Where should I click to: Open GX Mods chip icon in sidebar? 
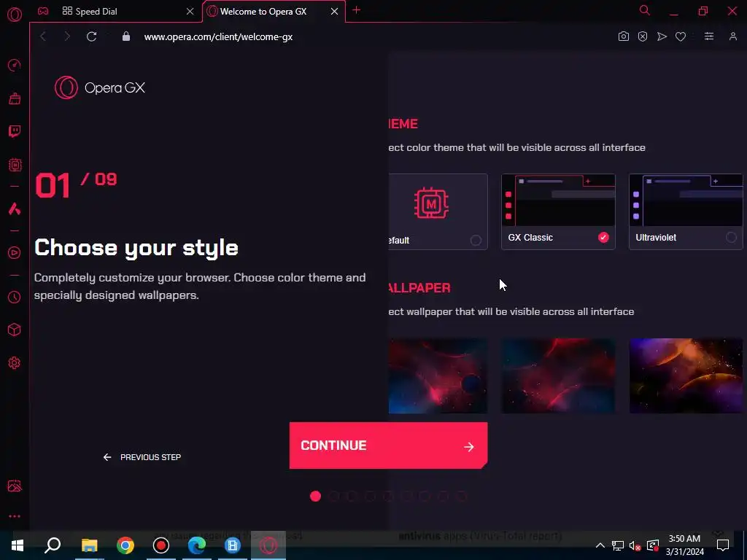click(15, 165)
